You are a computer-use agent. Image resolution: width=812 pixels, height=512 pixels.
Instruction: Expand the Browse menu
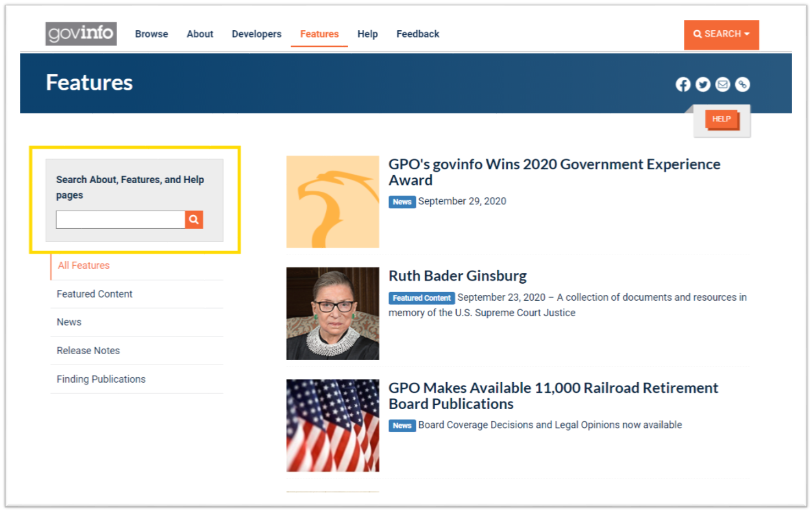click(x=151, y=34)
